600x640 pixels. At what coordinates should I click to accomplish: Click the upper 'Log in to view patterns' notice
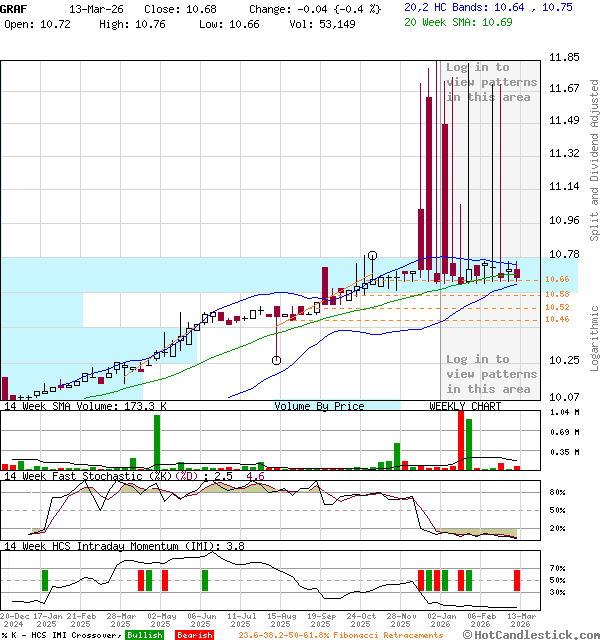490,82
